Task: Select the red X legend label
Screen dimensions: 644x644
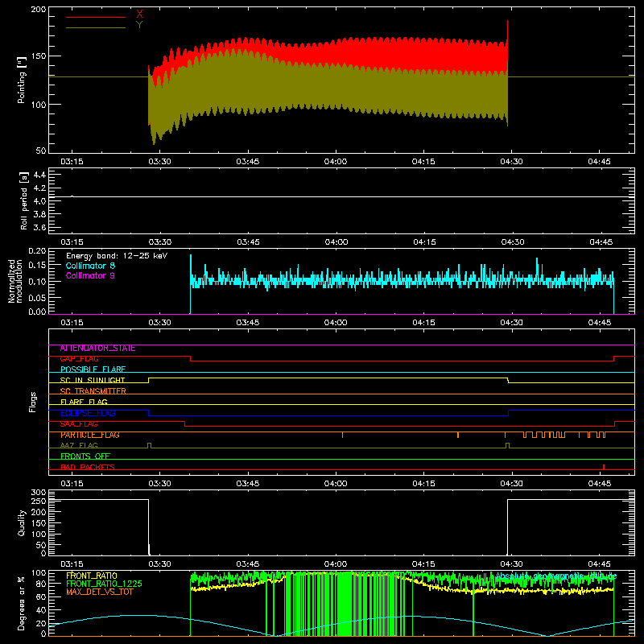Action: 139,14
